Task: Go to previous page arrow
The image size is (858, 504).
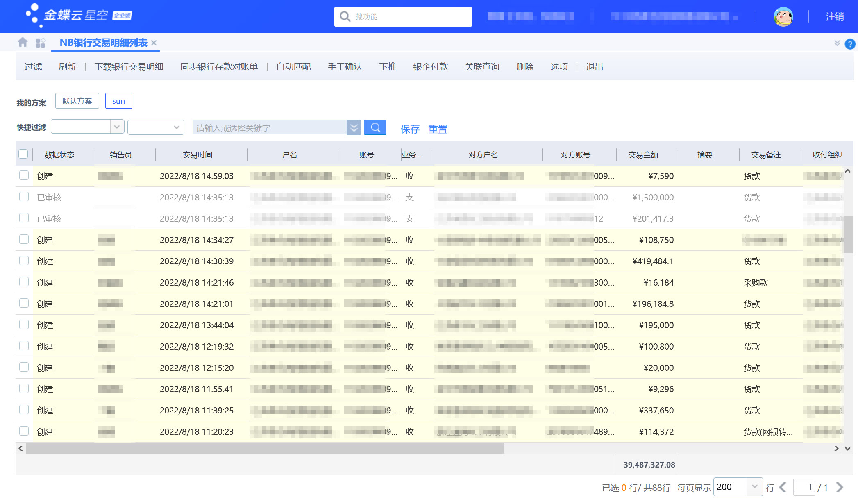Action: [x=783, y=487]
